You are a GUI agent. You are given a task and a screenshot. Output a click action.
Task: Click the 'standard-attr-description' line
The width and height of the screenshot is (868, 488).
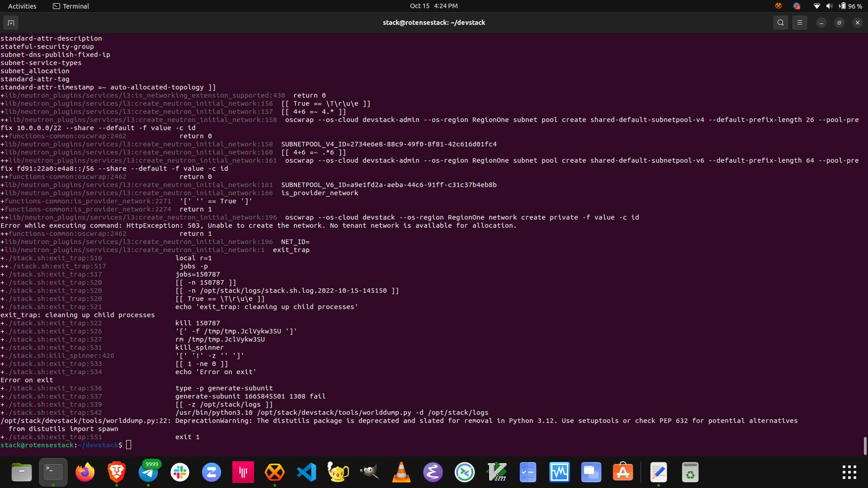tap(51, 38)
